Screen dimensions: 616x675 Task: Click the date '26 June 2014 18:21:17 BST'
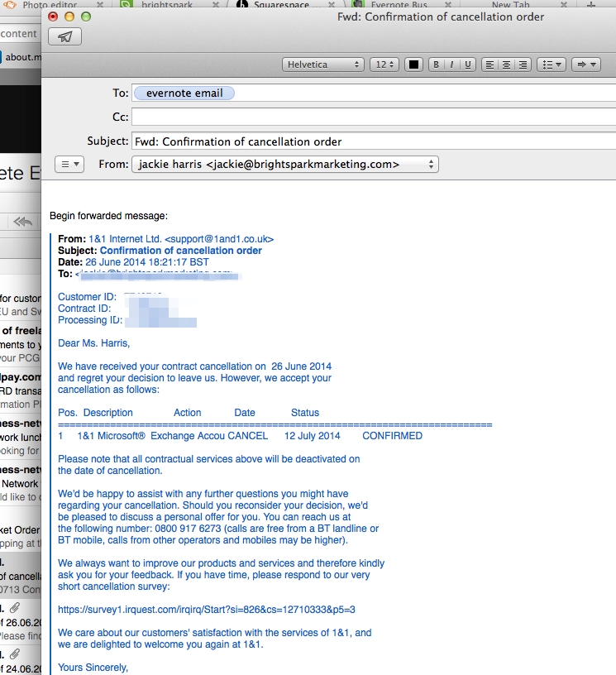[146, 262]
